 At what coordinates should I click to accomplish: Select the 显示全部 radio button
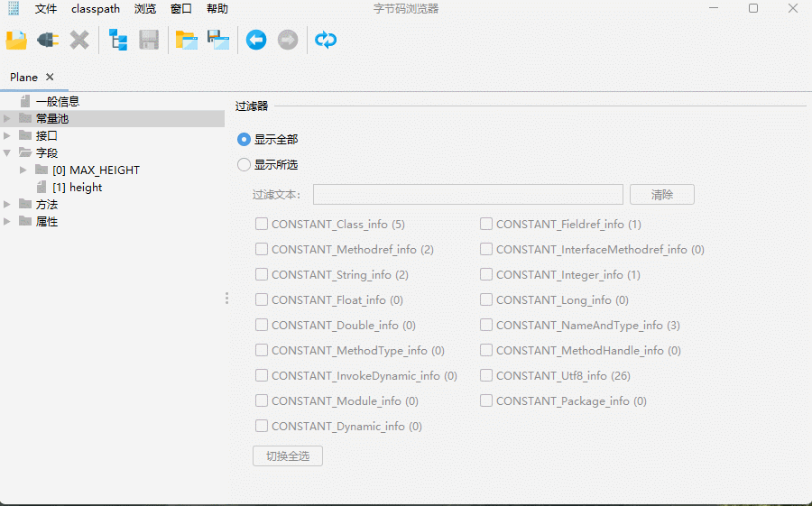pos(244,140)
